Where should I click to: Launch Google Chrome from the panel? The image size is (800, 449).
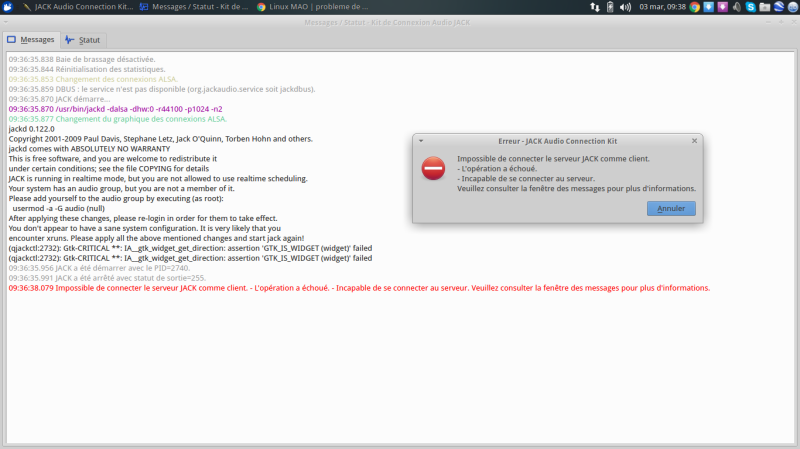pyautogui.click(x=694, y=7)
